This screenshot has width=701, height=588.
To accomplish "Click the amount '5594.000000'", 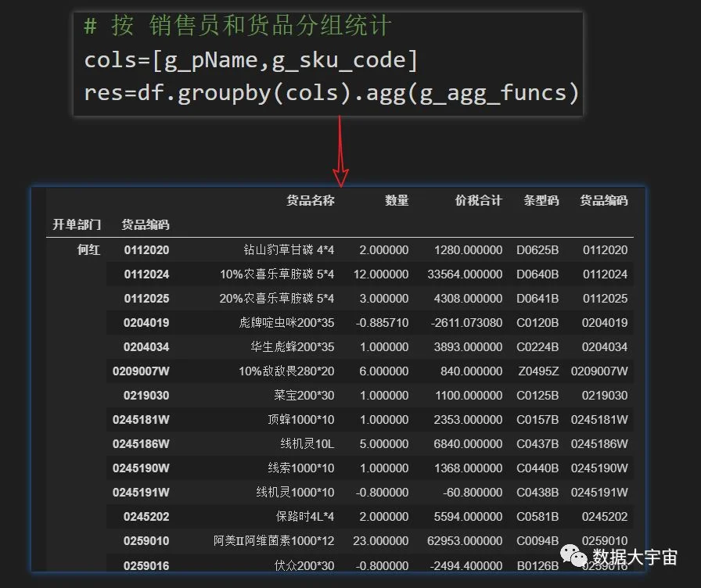I will tap(468, 517).
